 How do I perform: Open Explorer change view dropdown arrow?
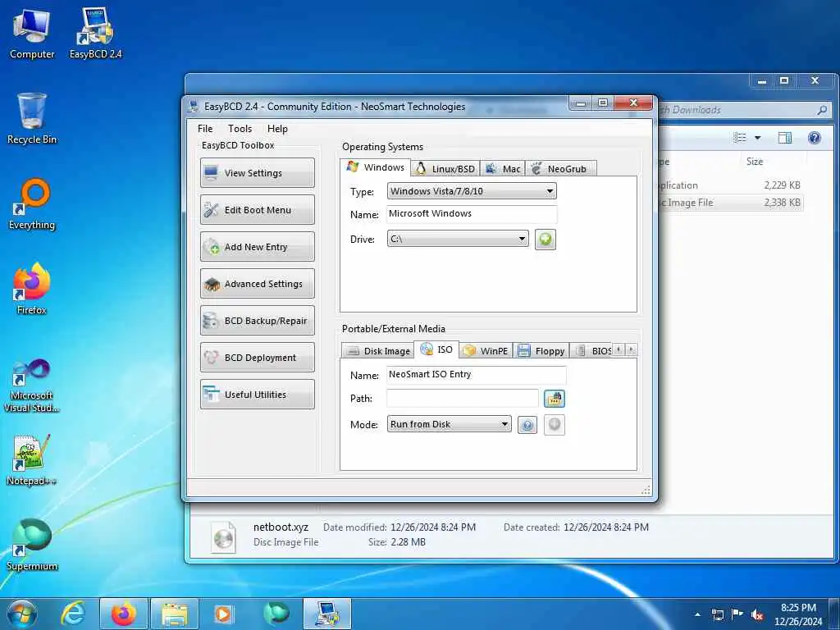(757, 138)
